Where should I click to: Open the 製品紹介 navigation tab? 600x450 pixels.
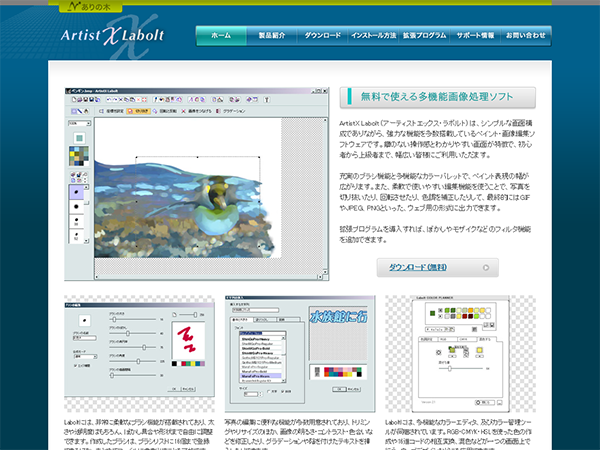coord(272,36)
